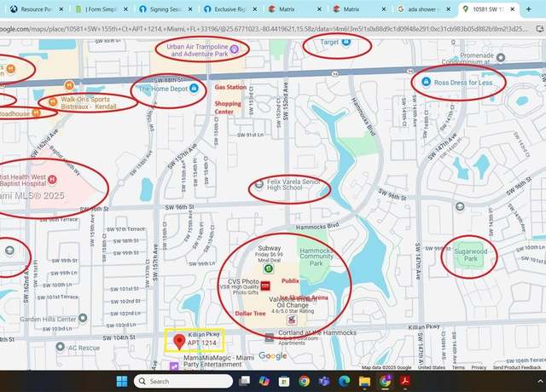546x392 pixels.
Task: Open Adobe Acrobat from the taskbar
Action: click(x=405, y=381)
